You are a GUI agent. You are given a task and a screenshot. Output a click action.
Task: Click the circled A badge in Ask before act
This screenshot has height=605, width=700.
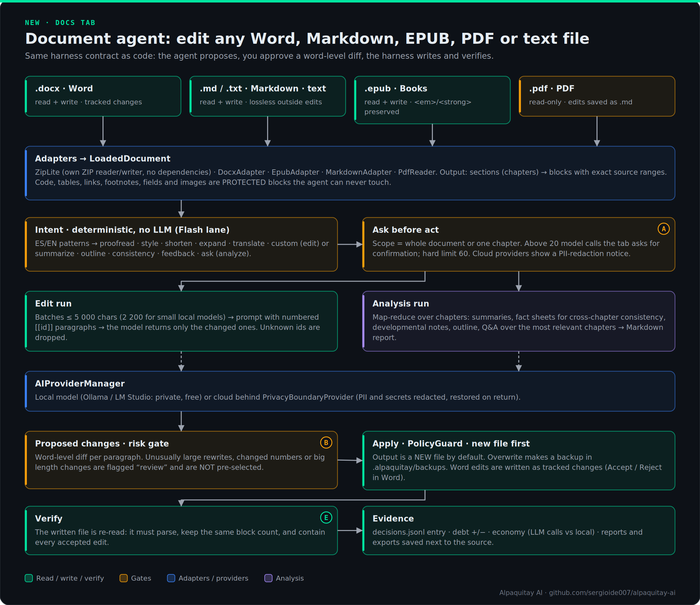click(663, 229)
